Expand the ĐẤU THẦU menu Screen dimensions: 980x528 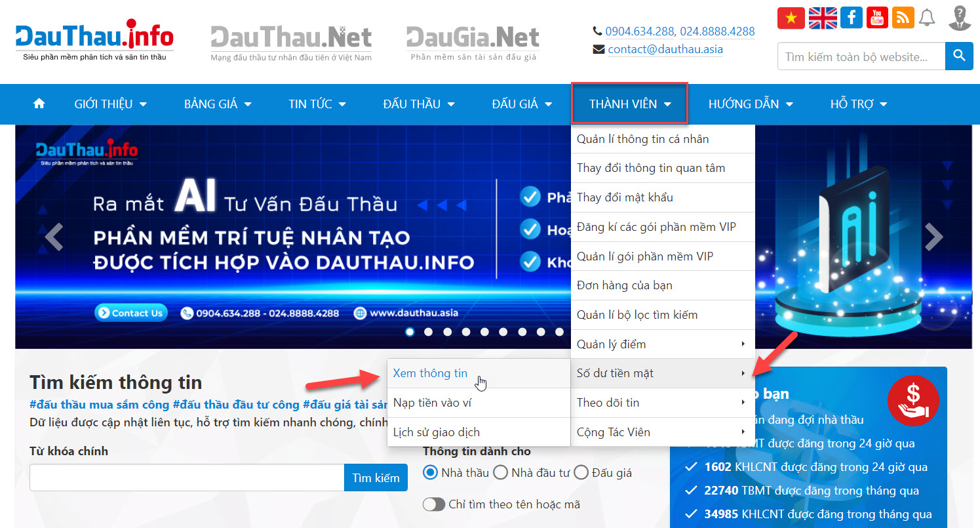pyautogui.click(x=419, y=104)
